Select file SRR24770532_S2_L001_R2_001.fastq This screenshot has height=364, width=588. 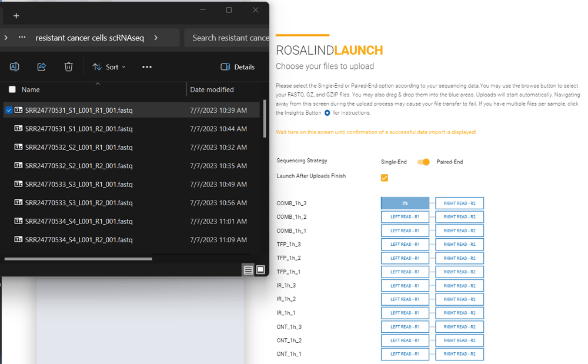point(131,166)
